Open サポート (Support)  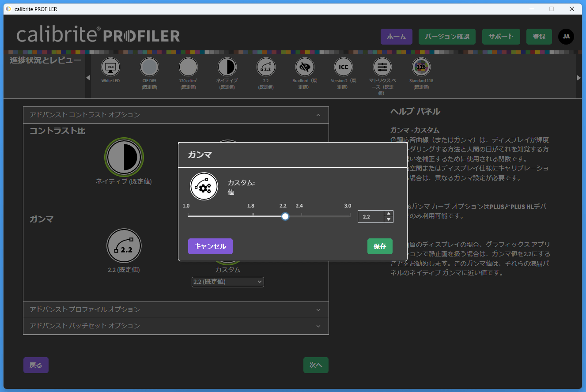pos(501,37)
